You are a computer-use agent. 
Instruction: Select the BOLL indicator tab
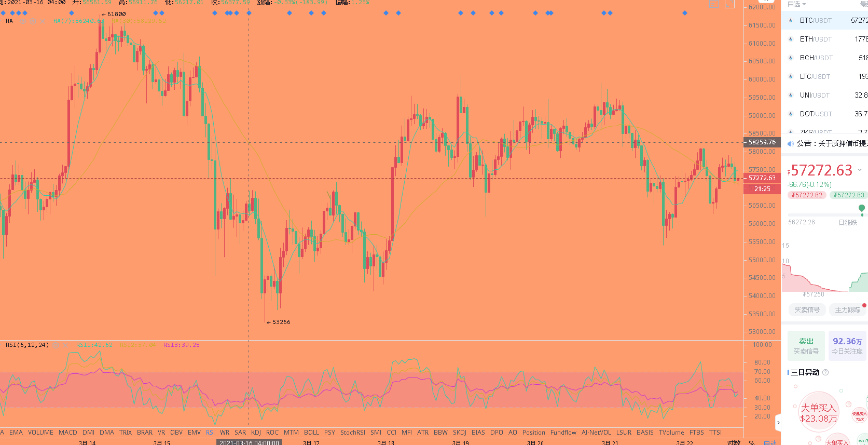tap(311, 433)
